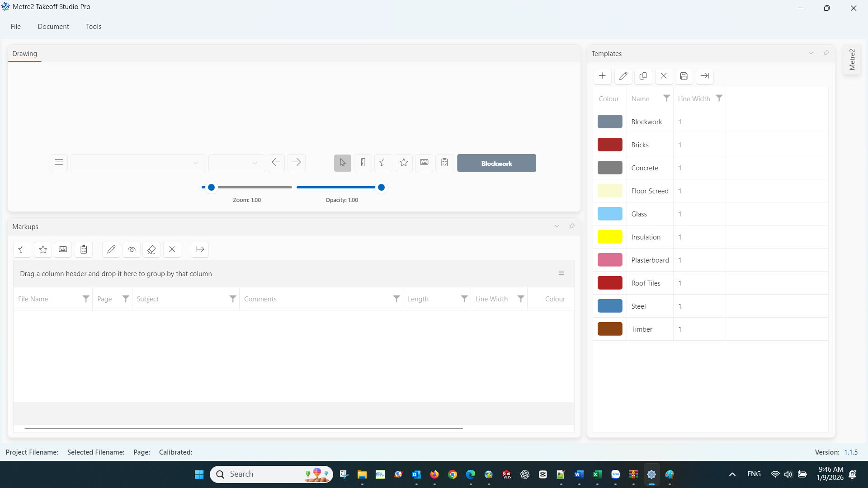Toggle markup visibility with the eye icon
Viewport: 868px width, 488px height.
131,249
